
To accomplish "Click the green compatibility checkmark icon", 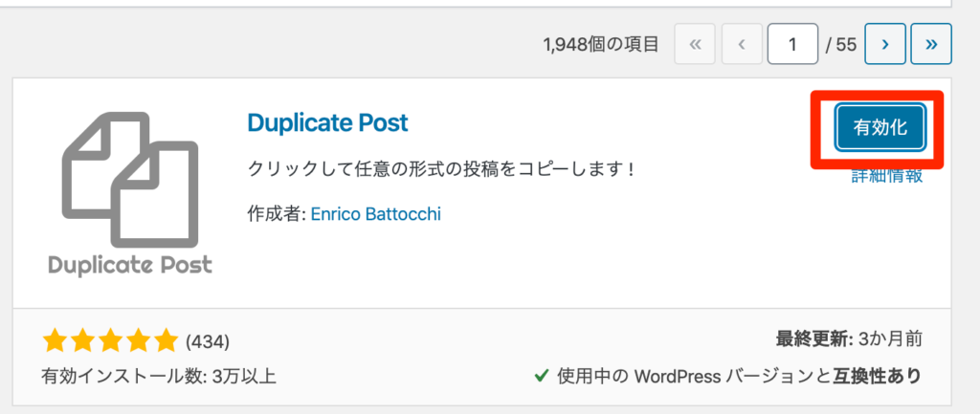I will pos(542,376).
